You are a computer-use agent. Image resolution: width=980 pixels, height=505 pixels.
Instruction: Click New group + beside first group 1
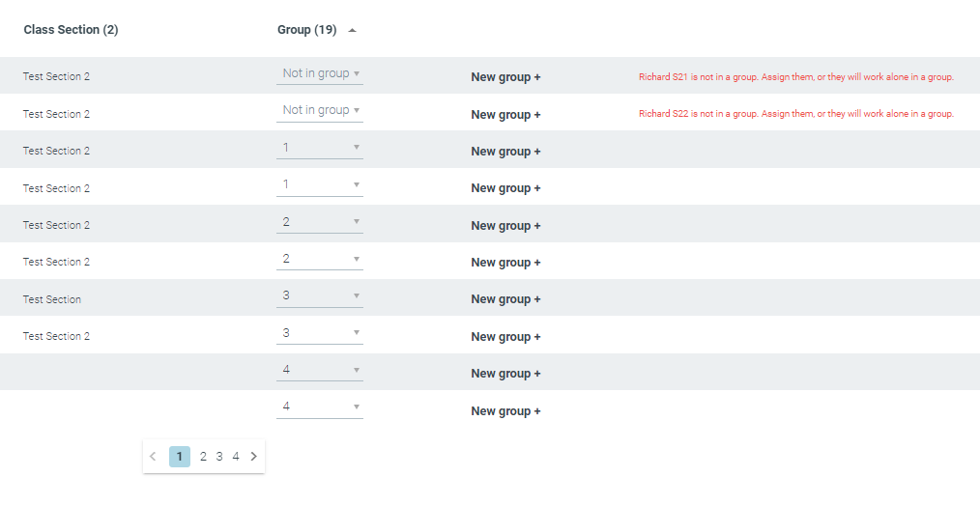(x=505, y=152)
